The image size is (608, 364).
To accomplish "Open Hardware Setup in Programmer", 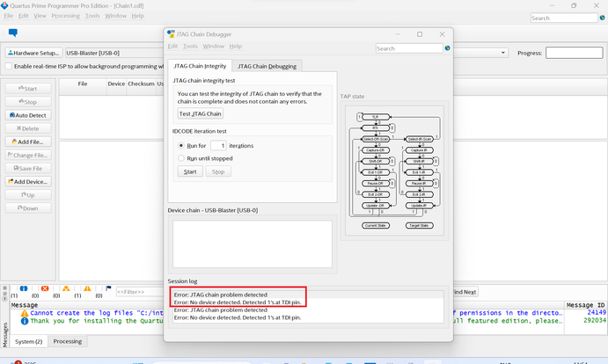I will (33, 53).
